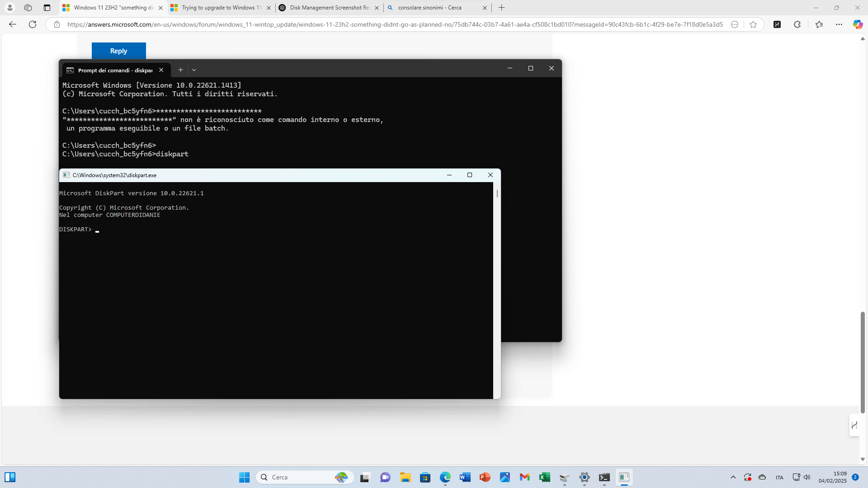Screen dimensions: 868x488
Task: Click the Reply button on forum page
Action: 118,51
